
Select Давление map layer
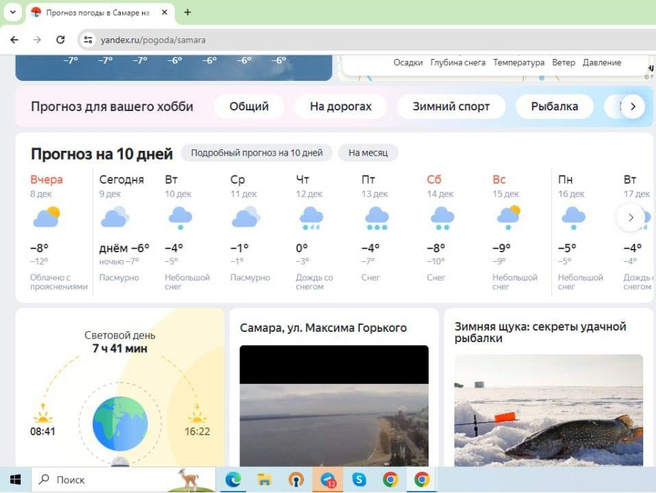coord(602,63)
